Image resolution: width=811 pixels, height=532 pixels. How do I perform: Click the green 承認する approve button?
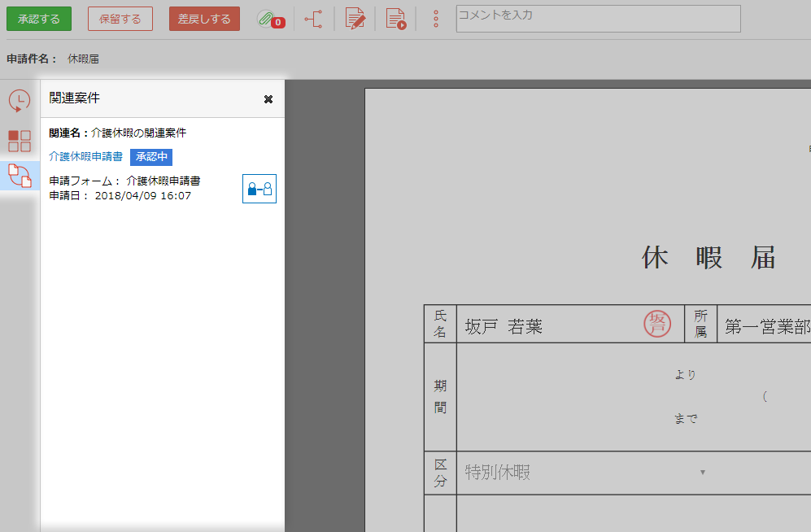(39, 20)
